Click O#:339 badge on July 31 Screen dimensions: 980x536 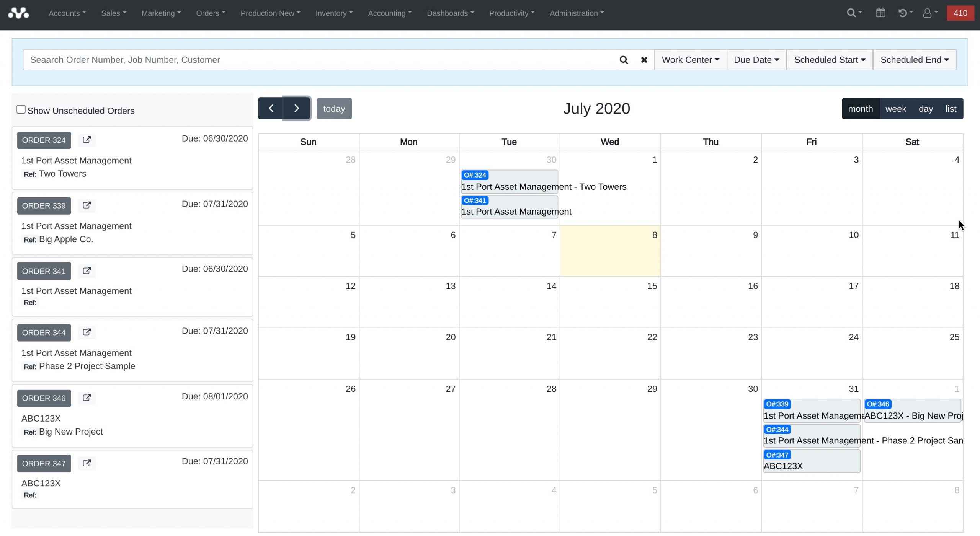[x=777, y=404]
